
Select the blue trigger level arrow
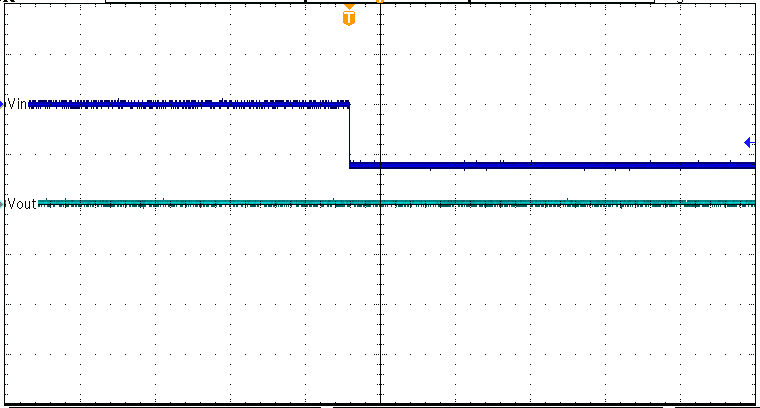[748, 143]
